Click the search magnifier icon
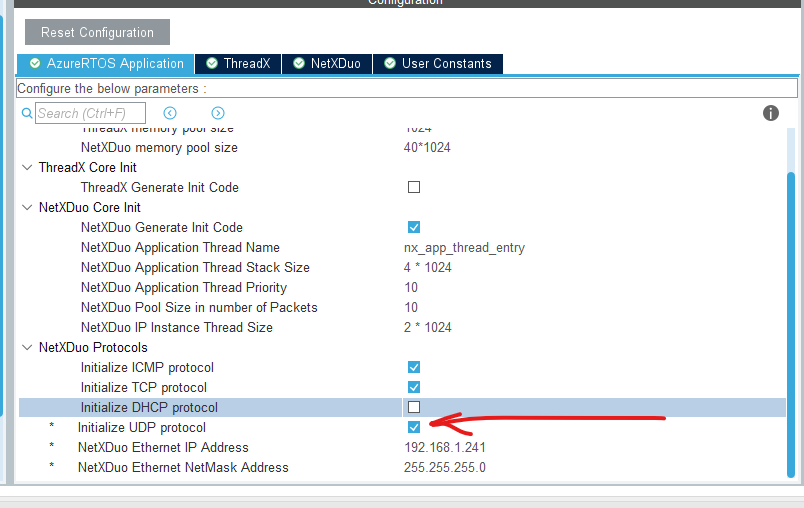The height and width of the screenshot is (508, 804). 27,113
